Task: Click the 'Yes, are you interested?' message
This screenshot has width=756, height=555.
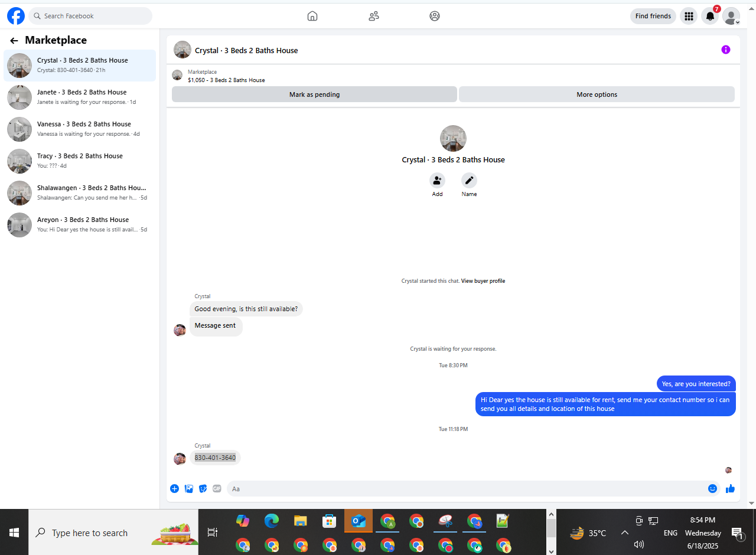Action: coord(696,384)
